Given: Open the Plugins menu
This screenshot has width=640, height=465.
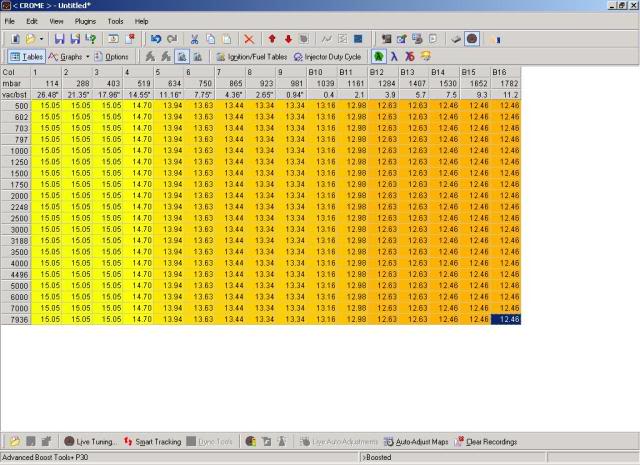Looking at the screenshot, I should [85, 21].
